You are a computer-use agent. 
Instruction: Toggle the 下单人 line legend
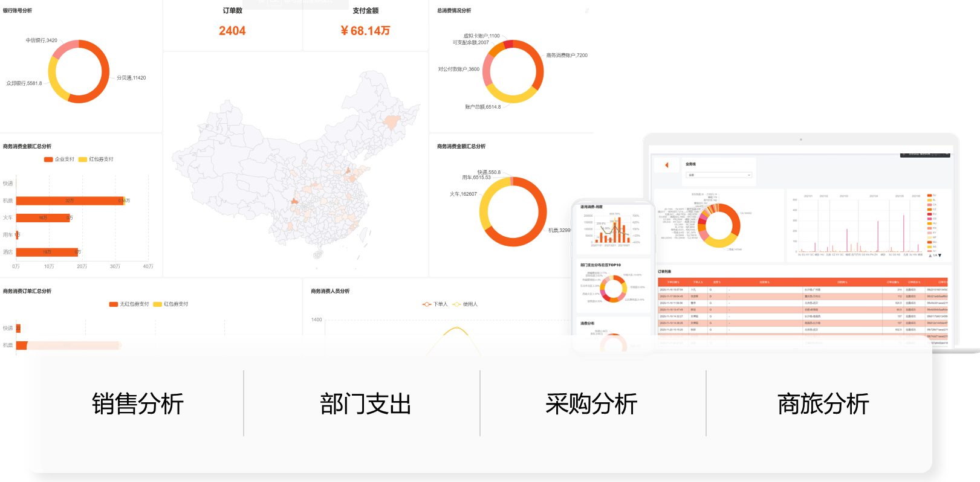coord(435,304)
